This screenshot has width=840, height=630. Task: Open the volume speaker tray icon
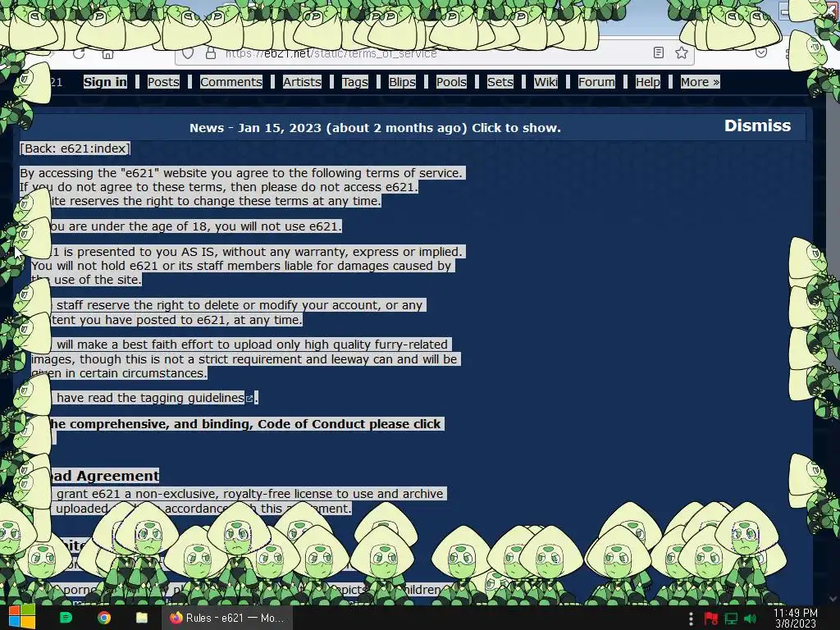click(x=751, y=619)
